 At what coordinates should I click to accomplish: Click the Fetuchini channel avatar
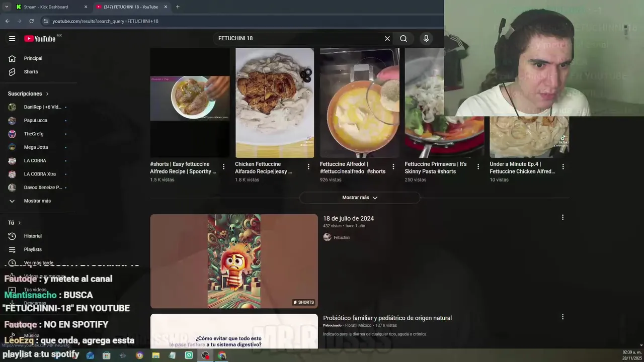tap(327, 237)
